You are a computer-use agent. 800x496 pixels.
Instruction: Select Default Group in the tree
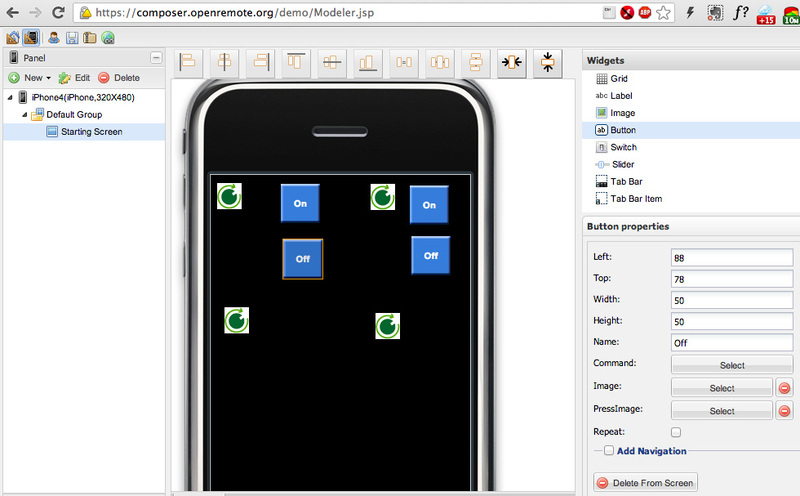(74, 115)
